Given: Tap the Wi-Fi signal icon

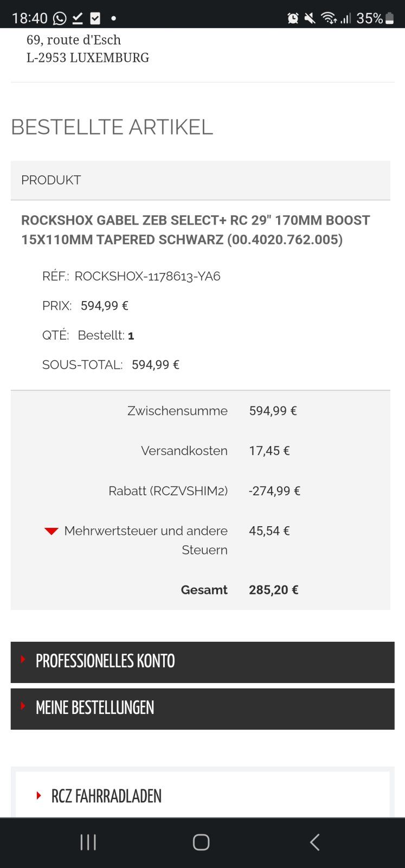Looking at the screenshot, I should [329, 18].
